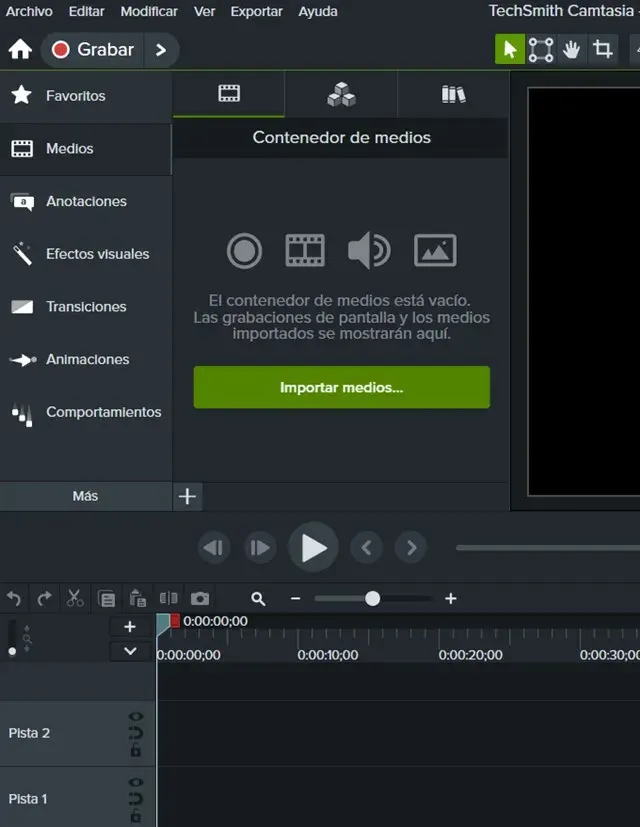Screen dimensions: 640x827
Task: Click the timeline zoom magnifier icon
Action: pyautogui.click(x=258, y=599)
